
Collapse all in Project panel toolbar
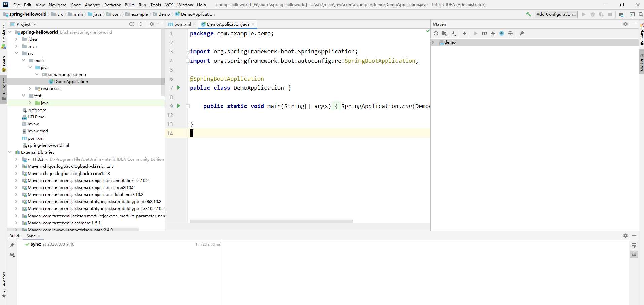(x=141, y=24)
